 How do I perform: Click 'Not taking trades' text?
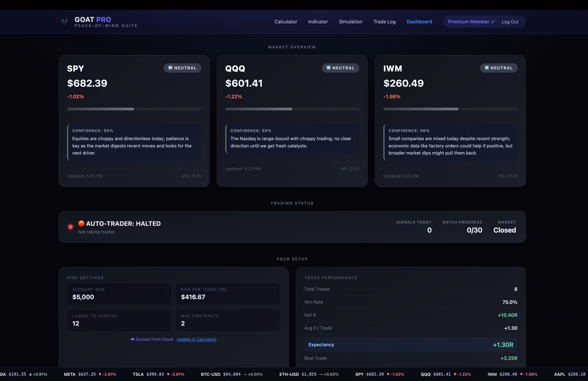pyautogui.click(x=96, y=232)
